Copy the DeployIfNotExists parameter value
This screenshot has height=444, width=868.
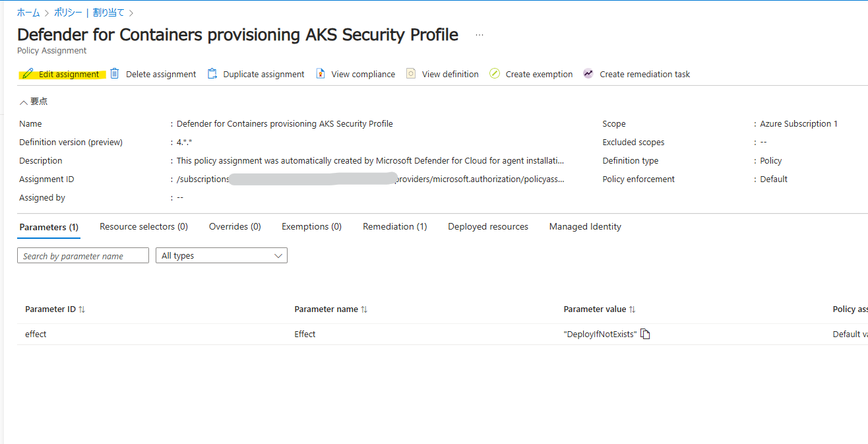[x=646, y=334]
